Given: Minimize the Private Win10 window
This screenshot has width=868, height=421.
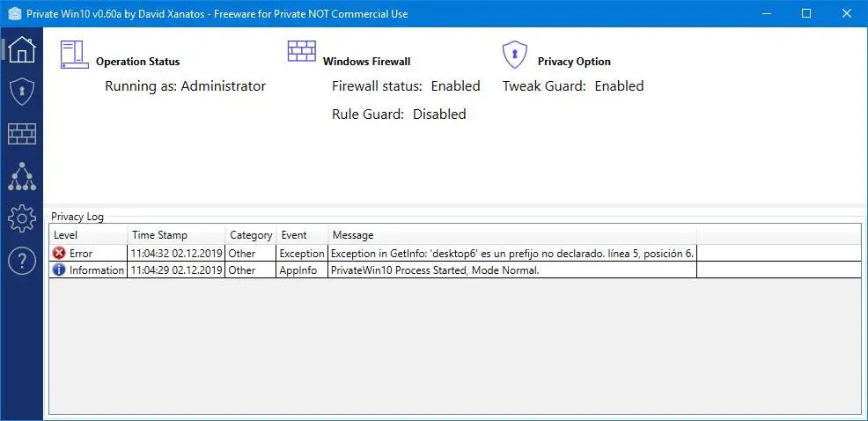Looking at the screenshot, I should click(x=767, y=13).
